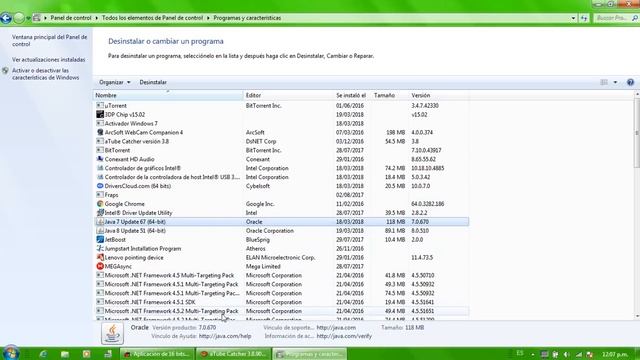Open Activar o desactivar características de Windows
Viewport: 640px width, 360px height.
[x=45, y=74]
